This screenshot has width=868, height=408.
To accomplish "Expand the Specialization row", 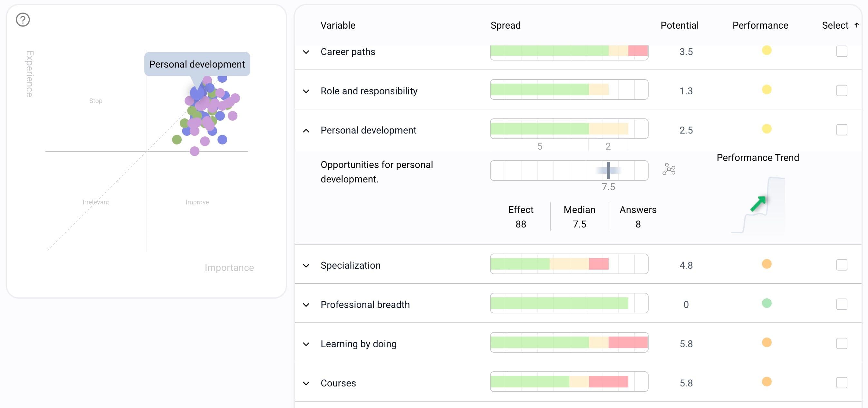I will (306, 265).
